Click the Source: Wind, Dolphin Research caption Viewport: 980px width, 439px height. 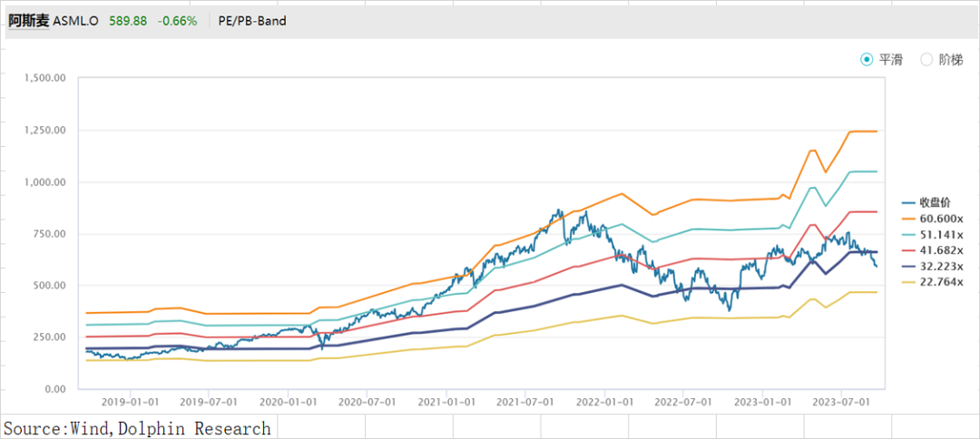pyautogui.click(x=138, y=428)
